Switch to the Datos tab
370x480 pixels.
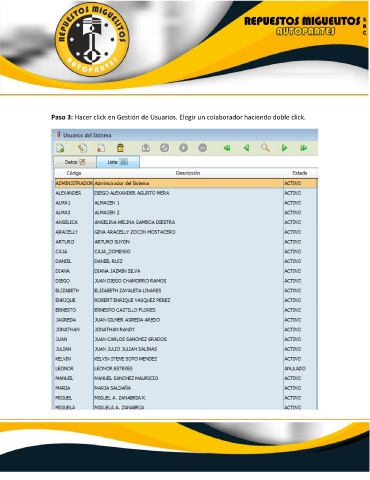[75, 162]
